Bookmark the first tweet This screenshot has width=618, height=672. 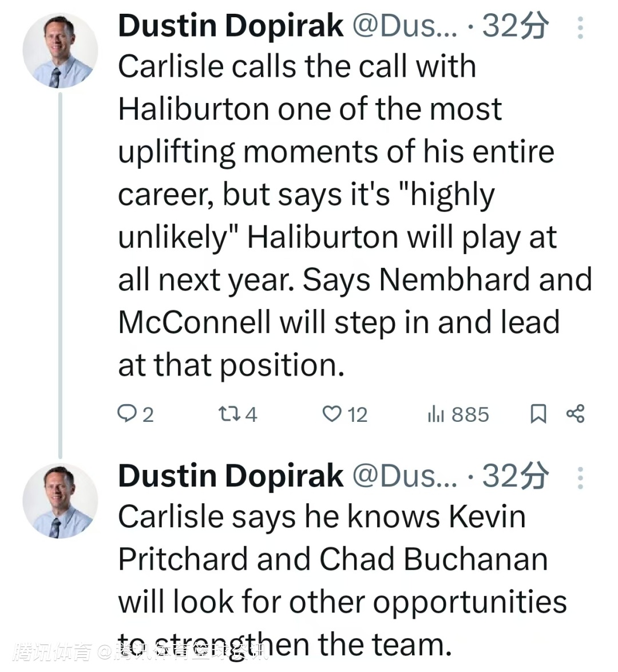pos(538,413)
